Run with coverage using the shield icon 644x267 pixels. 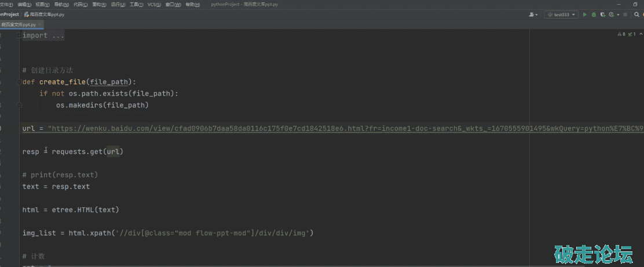(x=603, y=14)
